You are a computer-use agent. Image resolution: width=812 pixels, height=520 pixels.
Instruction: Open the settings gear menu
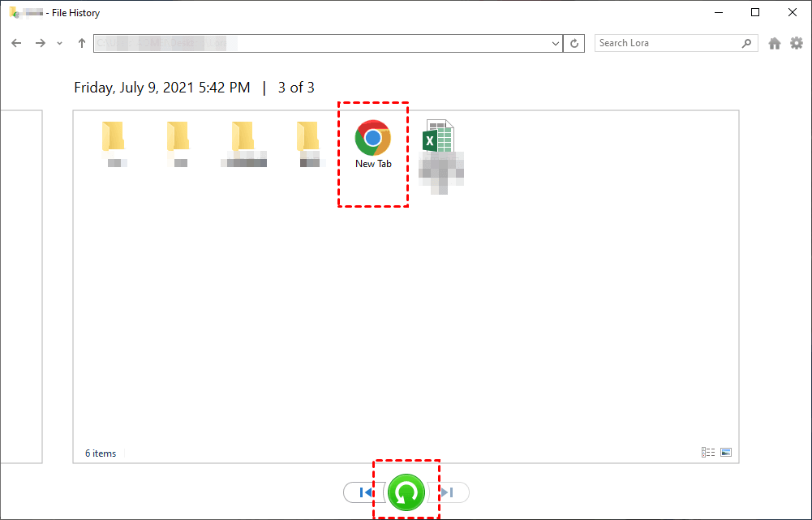tap(797, 43)
